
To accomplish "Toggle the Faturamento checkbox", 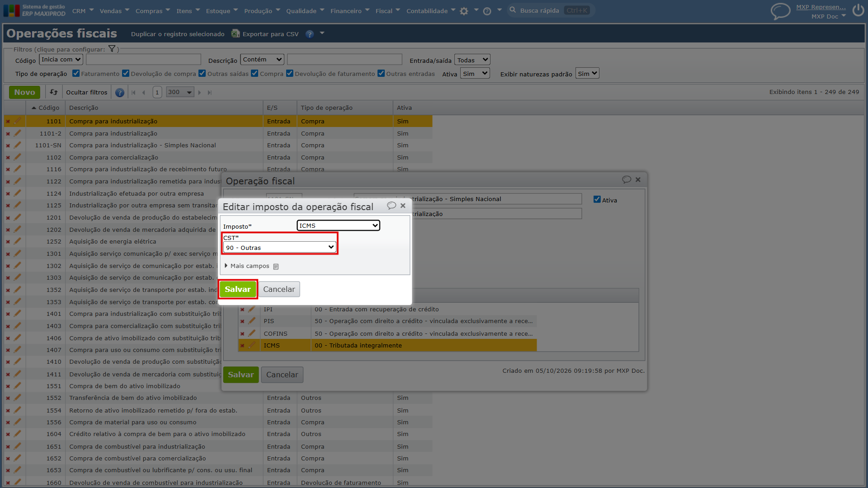I will [76, 73].
